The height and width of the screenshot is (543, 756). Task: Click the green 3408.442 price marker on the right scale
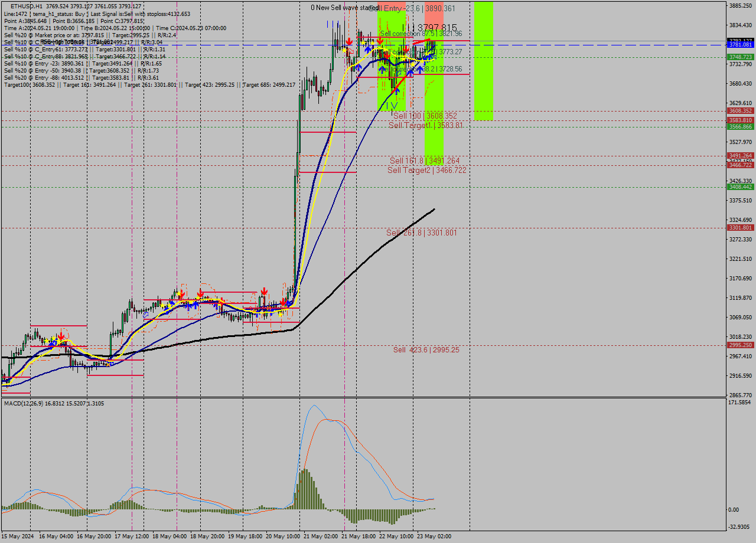(739, 187)
